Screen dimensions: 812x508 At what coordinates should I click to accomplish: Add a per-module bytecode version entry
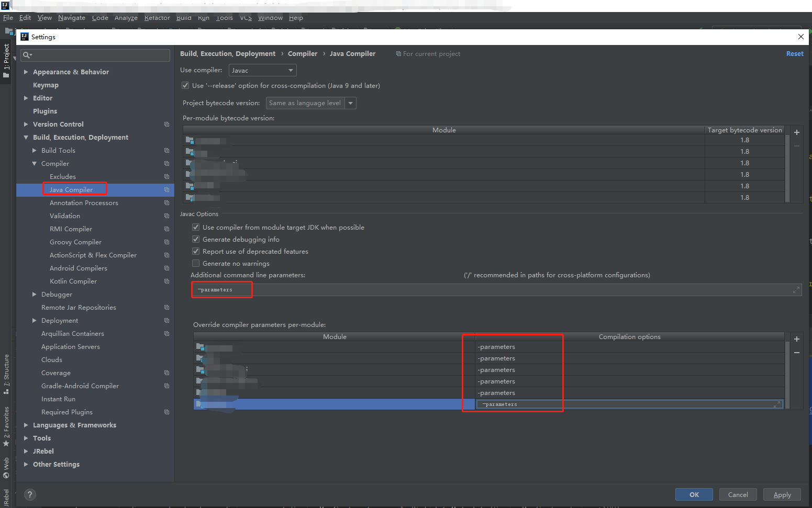click(x=797, y=132)
